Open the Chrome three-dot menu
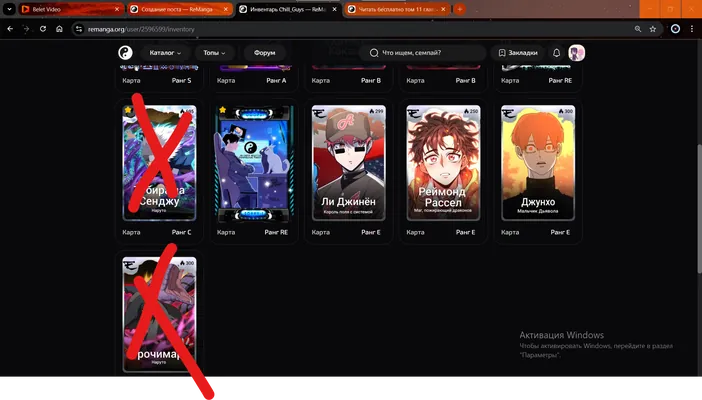This screenshot has width=702, height=400. (x=692, y=29)
